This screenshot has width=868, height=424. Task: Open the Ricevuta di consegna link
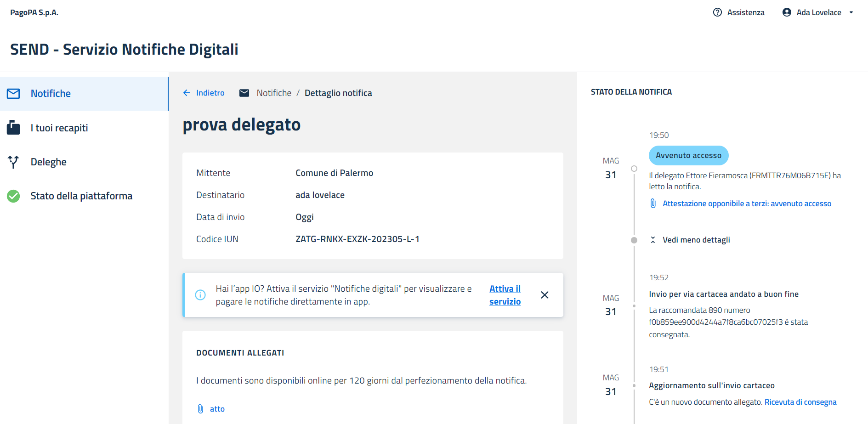(800, 402)
